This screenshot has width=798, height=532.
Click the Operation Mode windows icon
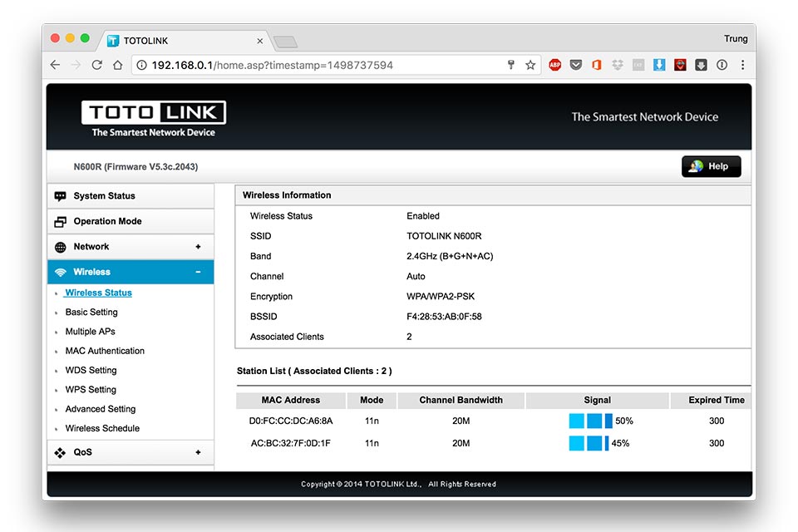tap(60, 221)
